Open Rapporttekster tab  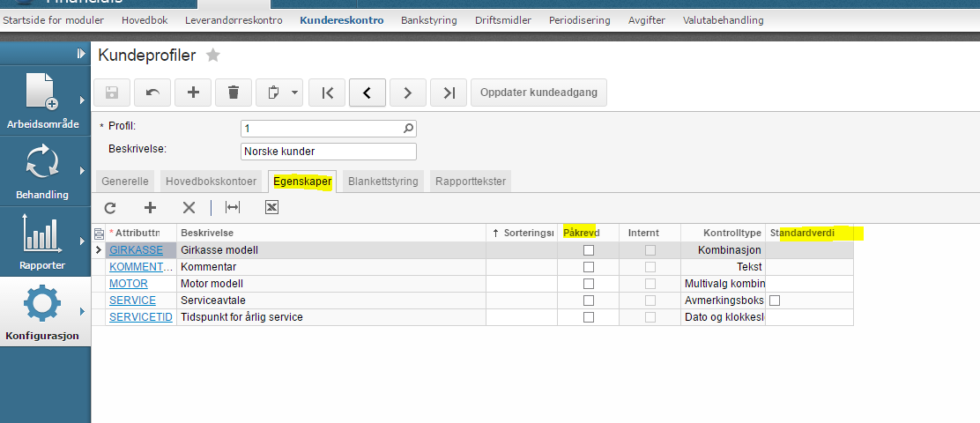coord(471,182)
